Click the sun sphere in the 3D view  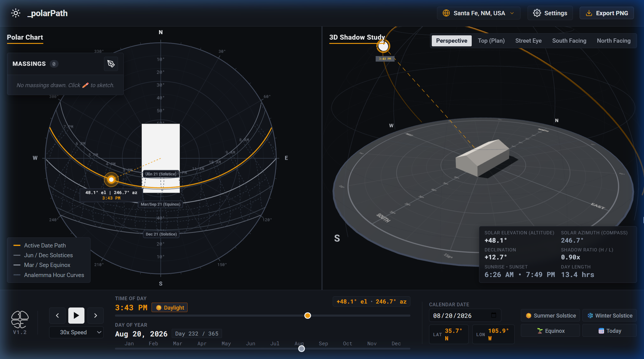383,46
